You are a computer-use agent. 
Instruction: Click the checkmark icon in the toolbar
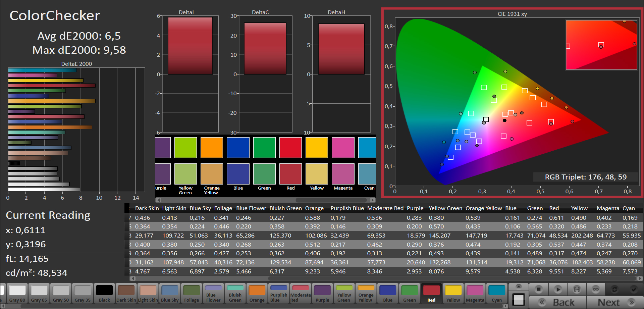coord(634,289)
